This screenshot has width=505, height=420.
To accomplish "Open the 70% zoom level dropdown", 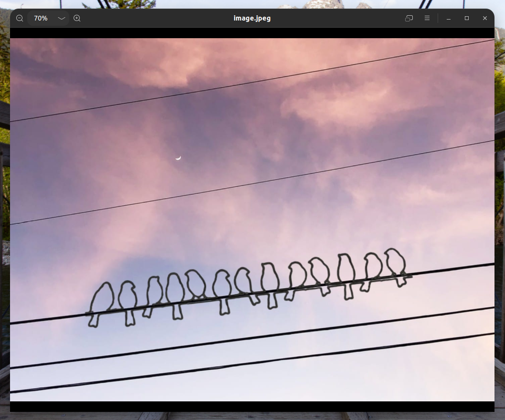I will tap(62, 18).
